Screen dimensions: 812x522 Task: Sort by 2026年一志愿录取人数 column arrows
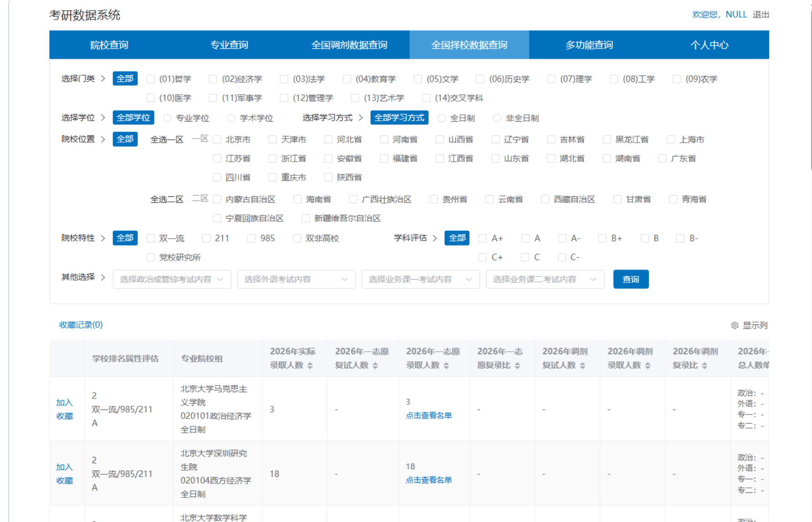447,365
